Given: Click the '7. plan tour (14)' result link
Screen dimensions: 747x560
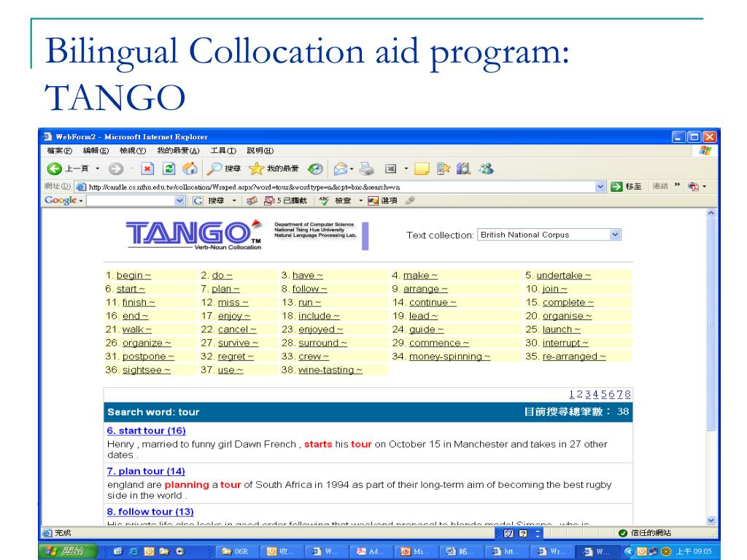Looking at the screenshot, I should click(146, 471).
